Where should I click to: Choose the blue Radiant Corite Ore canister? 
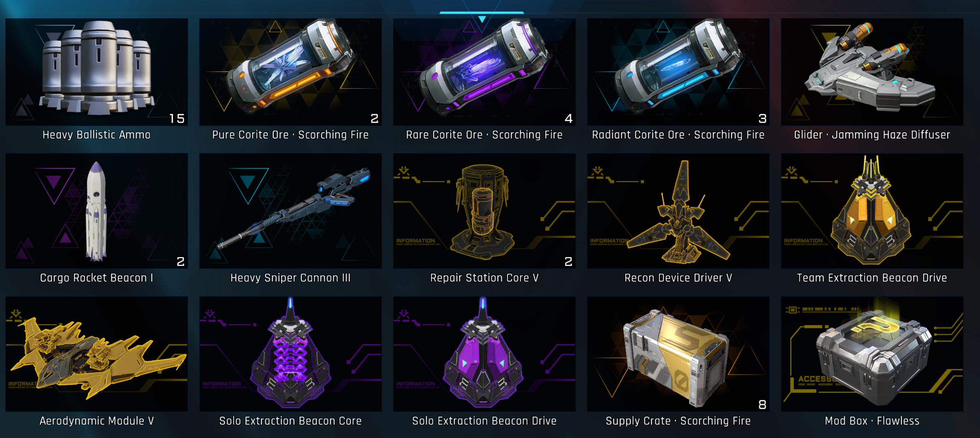pyautogui.click(x=678, y=72)
